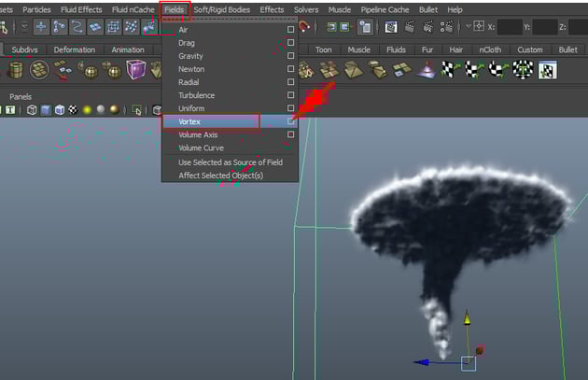Open the Gravity field options box
This screenshot has width=588, height=380.
[x=291, y=56]
